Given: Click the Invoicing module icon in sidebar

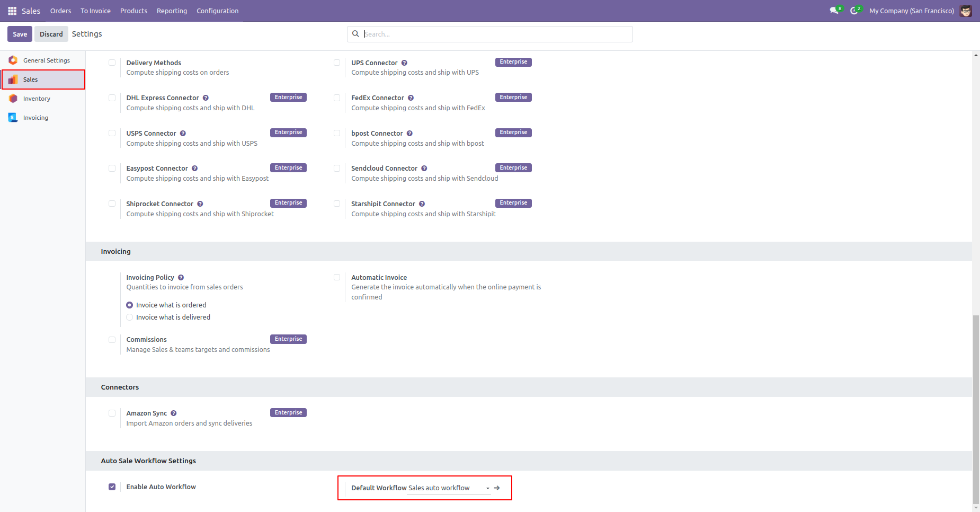Looking at the screenshot, I should coord(13,118).
